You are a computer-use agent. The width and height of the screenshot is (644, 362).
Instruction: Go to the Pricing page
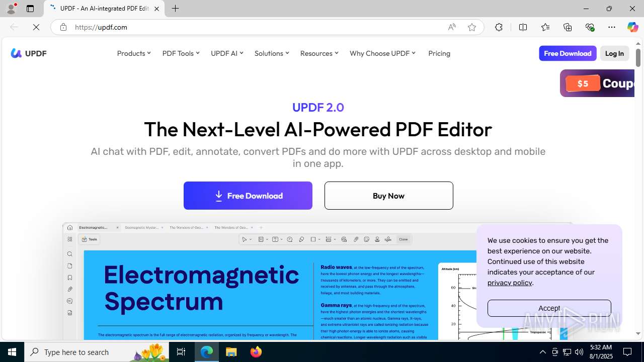click(x=439, y=53)
